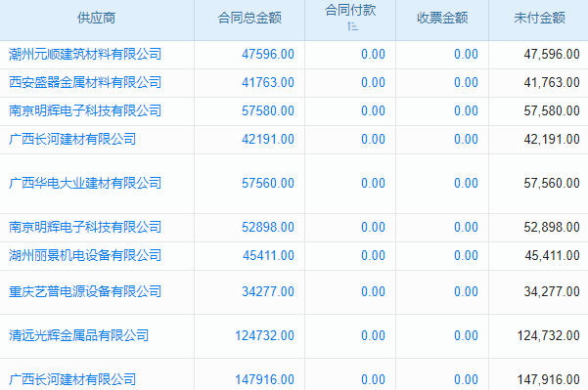Click the 合同付款 column header text
Viewport: 588px width, 390px height.
coord(350,10)
